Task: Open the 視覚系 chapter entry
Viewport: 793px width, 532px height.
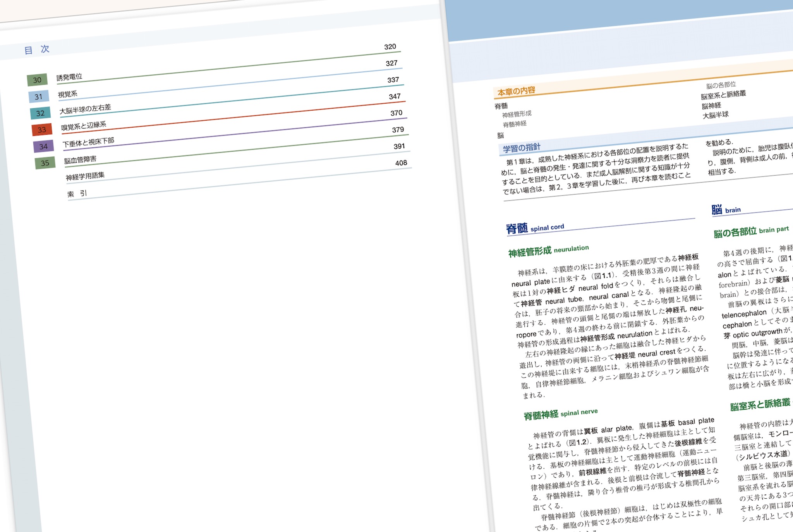Action: pyautogui.click(x=68, y=94)
